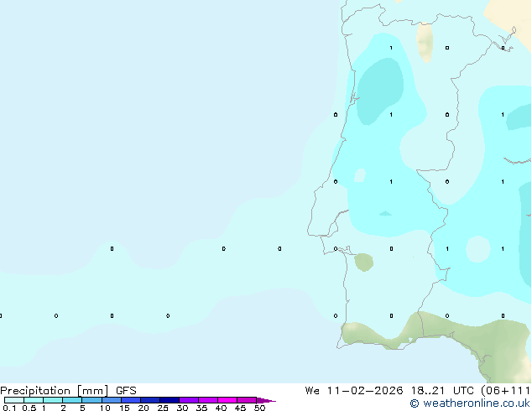Click the 40–45 mm magenta legend swatch
This screenshot has height=411, width=532.
[227, 400]
